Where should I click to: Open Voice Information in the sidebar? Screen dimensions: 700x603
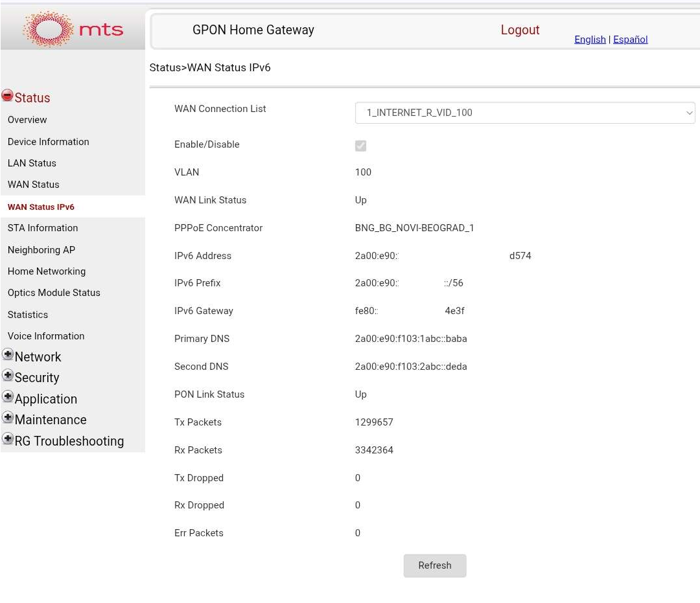coord(46,336)
